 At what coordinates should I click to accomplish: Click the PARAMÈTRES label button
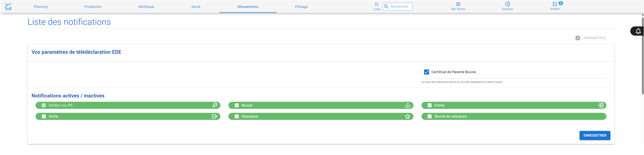(x=595, y=38)
